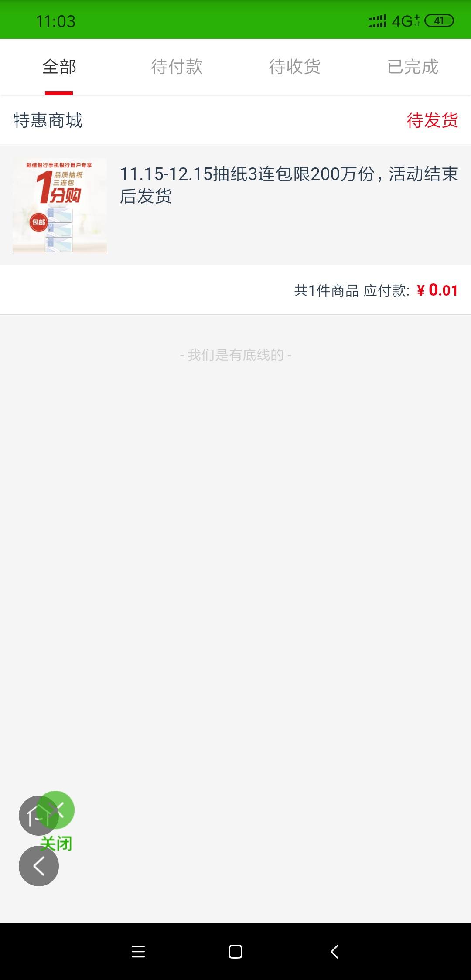Switch to 待付款 tab
Image resolution: width=471 pixels, height=980 pixels.
click(x=177, y=67)
